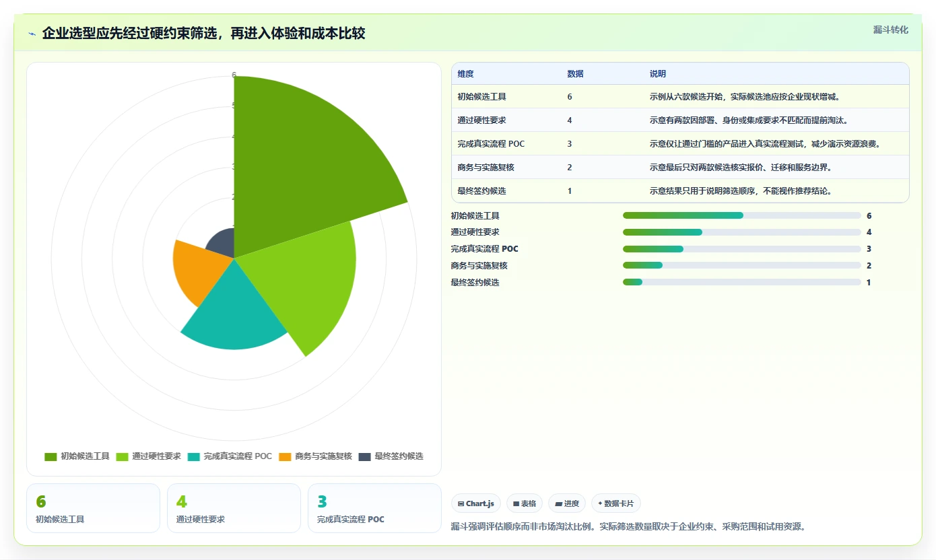The image size is (936, 560).
Task: Click the 表格 chip
Action: click(x=525, y=503)
